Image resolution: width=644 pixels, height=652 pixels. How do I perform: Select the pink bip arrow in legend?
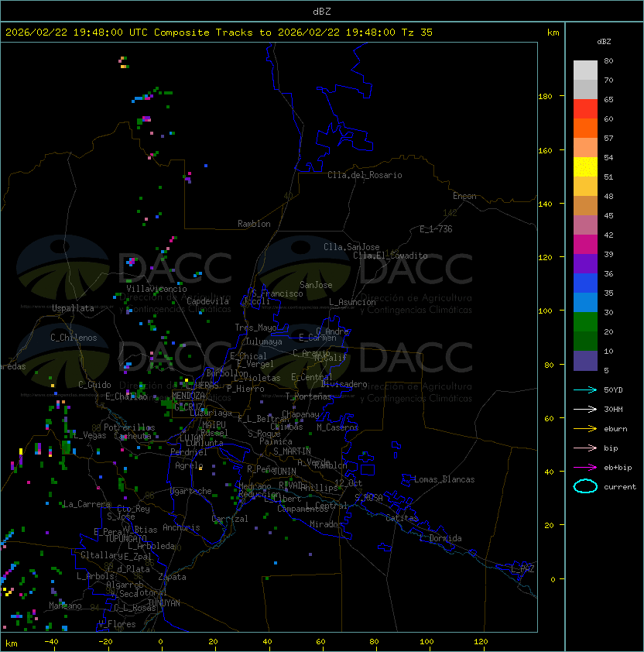(585, 448)
